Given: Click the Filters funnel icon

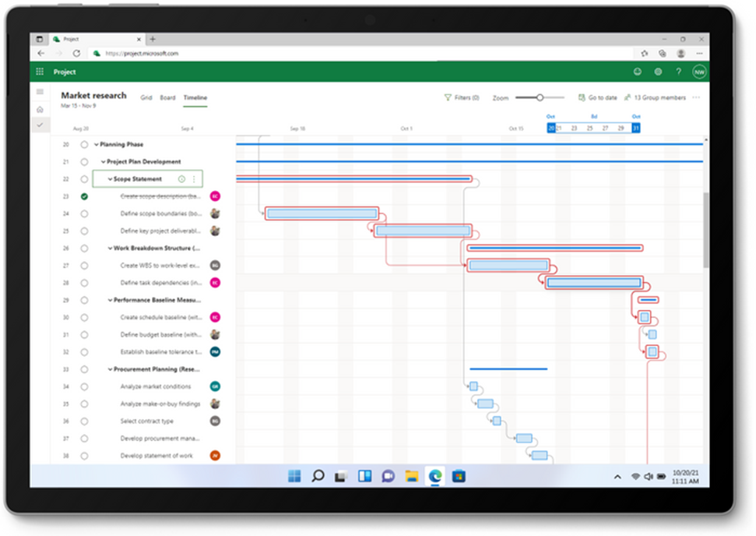Looking at the screenshot, I should (x=448, y=97).
